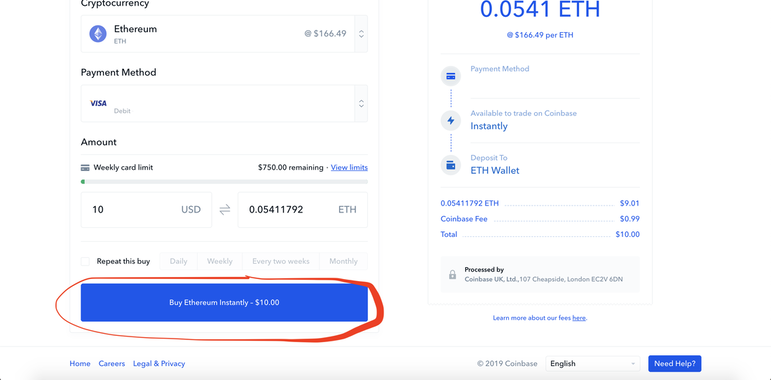The height and width of the screenshot is (380, 771).
Task: Click the lock icon beside Processed by
Action: point(452,275)
